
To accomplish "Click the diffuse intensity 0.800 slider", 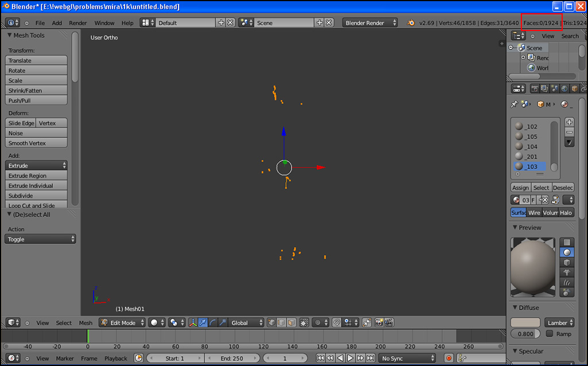I will 525,334.
